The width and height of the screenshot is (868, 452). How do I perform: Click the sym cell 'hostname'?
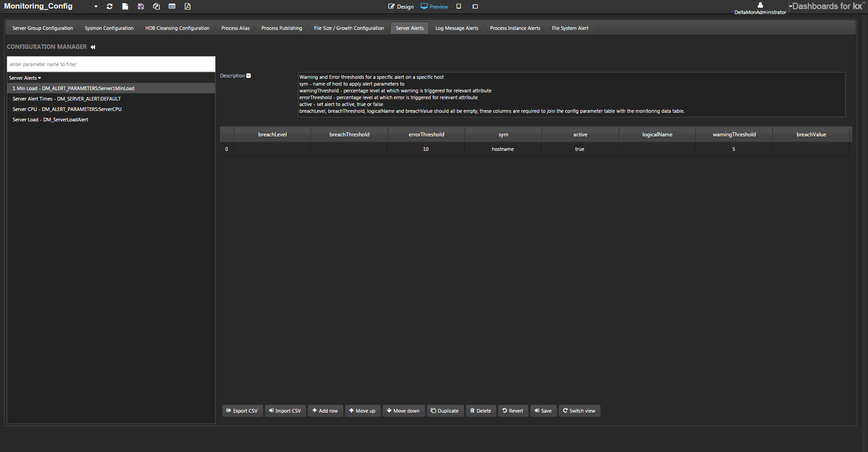pos(503,149)
